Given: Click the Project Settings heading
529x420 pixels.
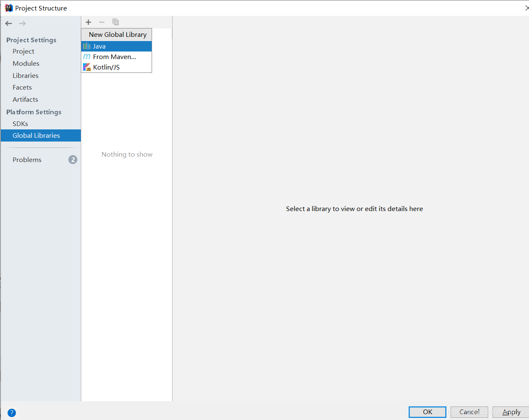Looking at the screenshot, I should coord(31,40).
